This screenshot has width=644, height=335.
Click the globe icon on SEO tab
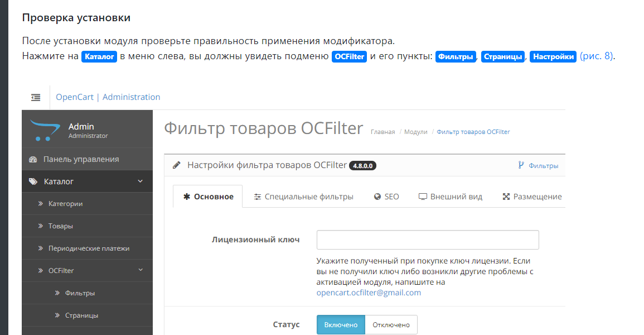tap(377, 197)
